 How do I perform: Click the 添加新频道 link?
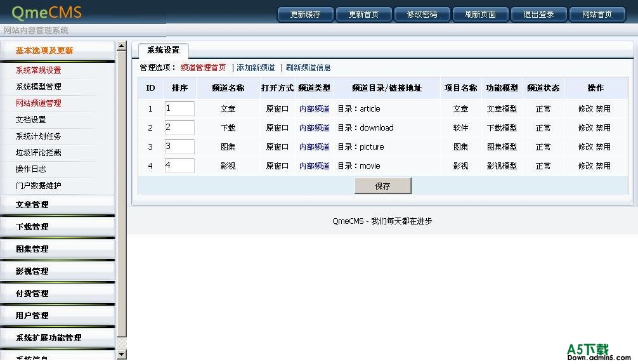tap(256, 68)
